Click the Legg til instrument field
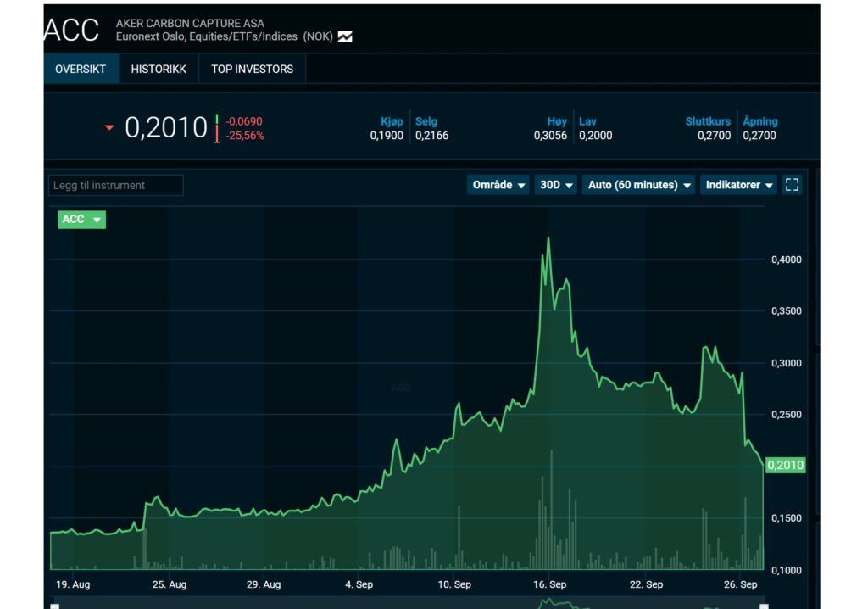Screen dimensions: 868x609 coord(116,185)
